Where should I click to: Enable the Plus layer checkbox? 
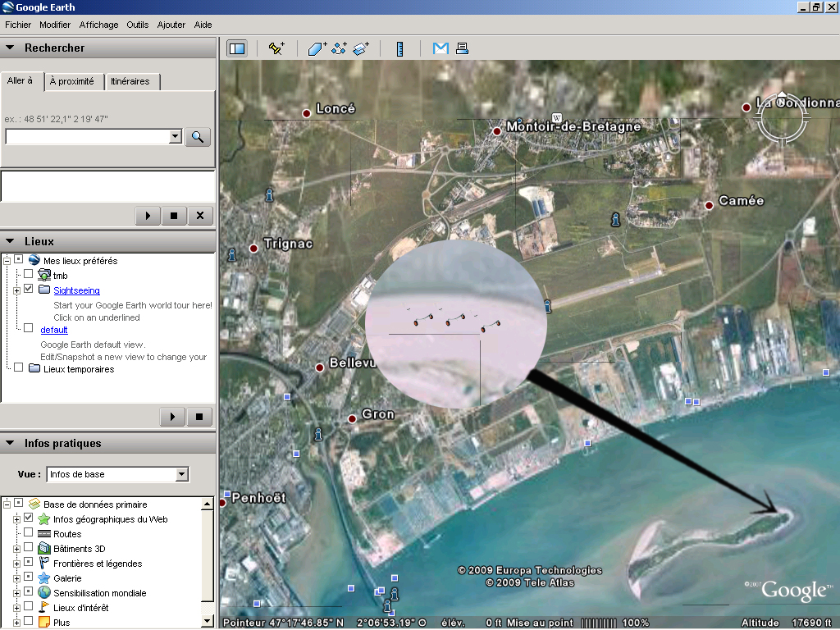(29, 622)
